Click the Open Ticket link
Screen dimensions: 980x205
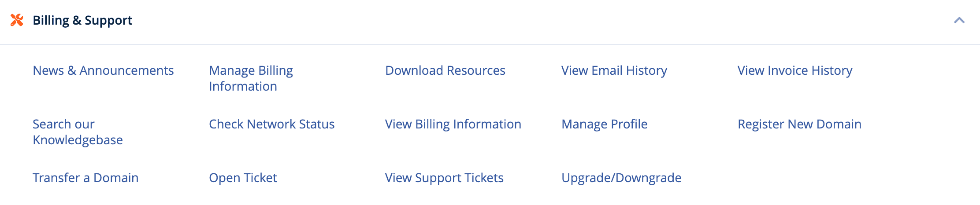(243, 178)
